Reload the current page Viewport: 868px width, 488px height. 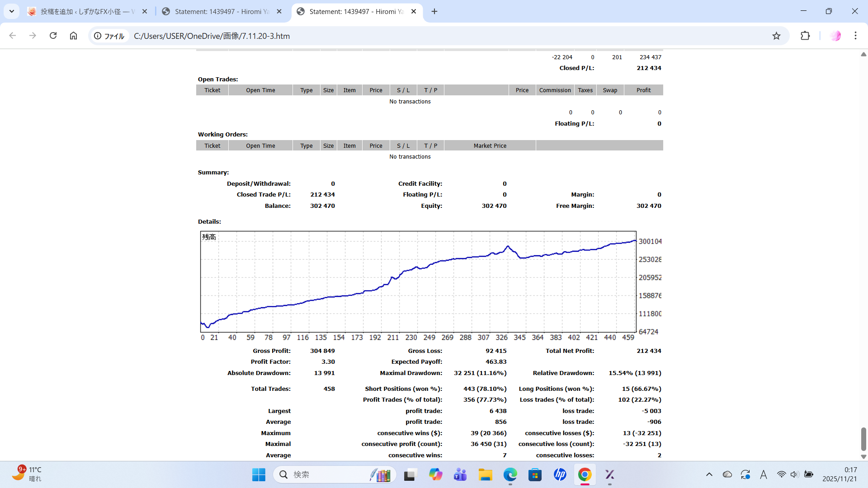pos(53,36)
